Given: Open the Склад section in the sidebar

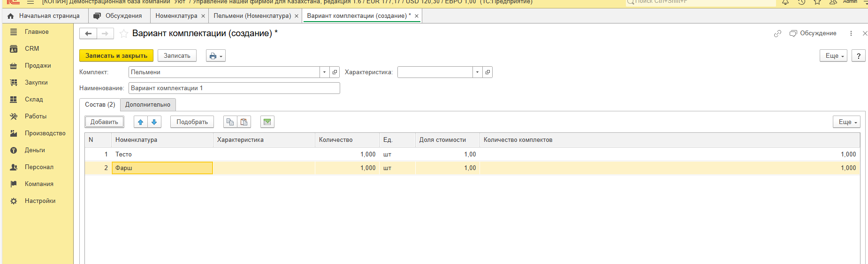Looking at the screenshot, I should coord(34,100).
